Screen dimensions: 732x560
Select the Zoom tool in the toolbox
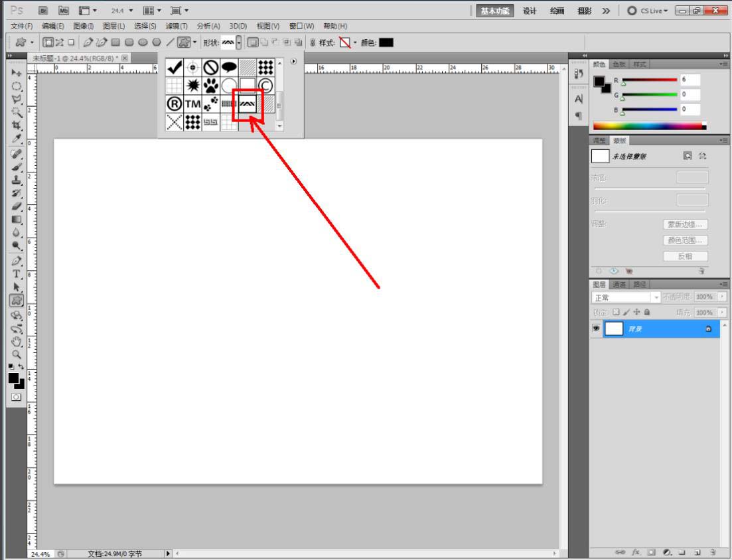(17, 355)
